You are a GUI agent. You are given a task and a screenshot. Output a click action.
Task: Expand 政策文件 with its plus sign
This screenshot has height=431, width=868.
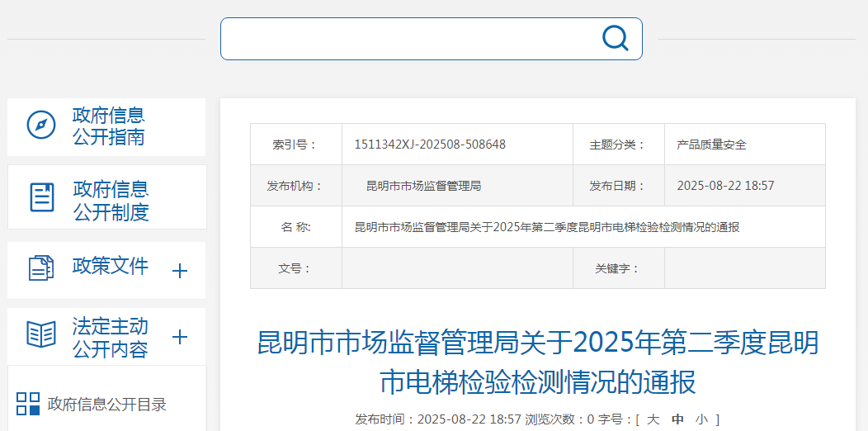point(180,271)
